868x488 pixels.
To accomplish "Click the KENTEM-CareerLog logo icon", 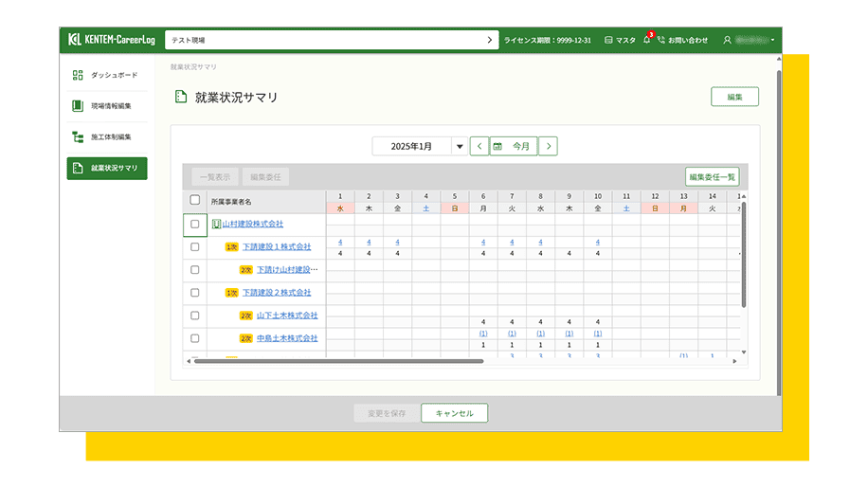I will point(75,41).
